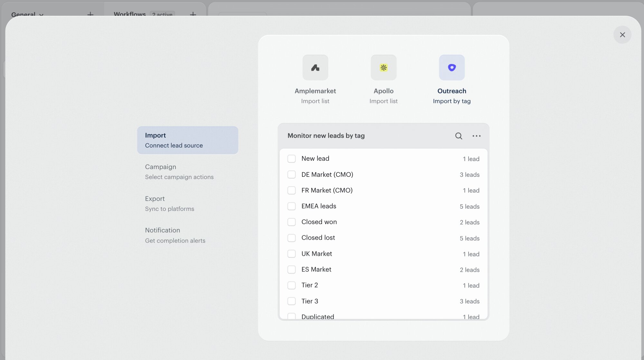
Task: Check the Closed won checkbox
Action: 291,222
